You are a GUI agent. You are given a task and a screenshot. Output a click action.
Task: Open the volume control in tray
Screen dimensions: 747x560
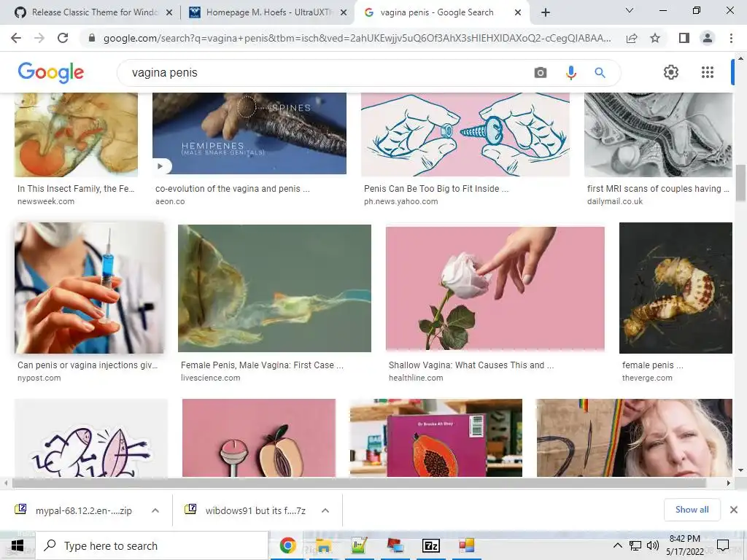[x=652, y=545]
